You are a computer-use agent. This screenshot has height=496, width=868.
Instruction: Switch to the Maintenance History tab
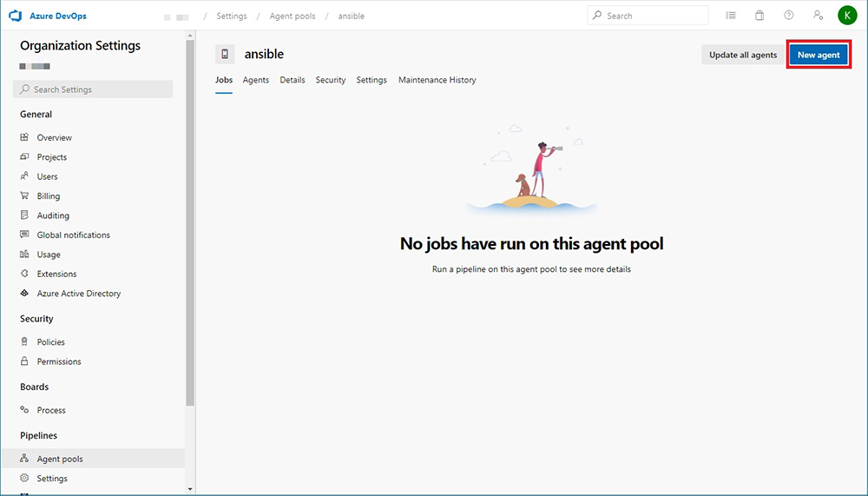(437, 80)
